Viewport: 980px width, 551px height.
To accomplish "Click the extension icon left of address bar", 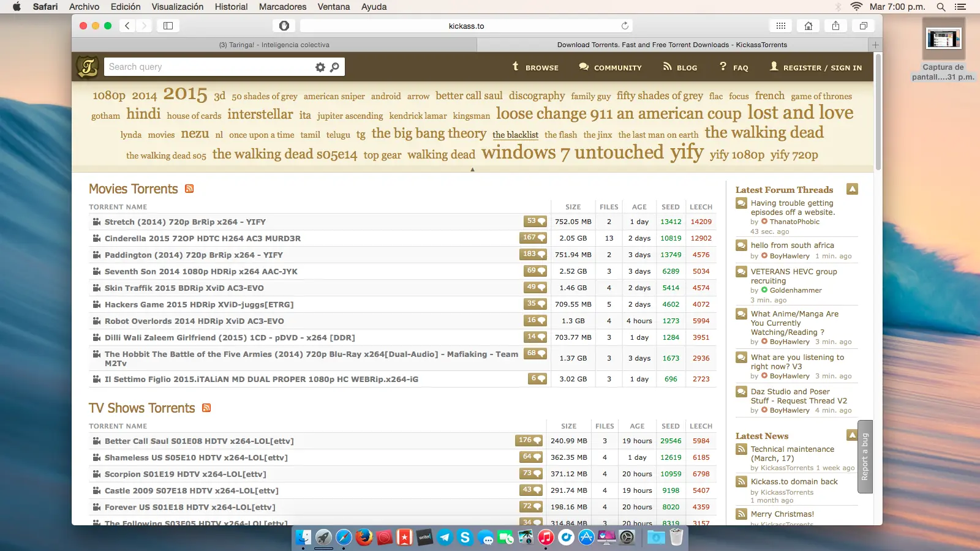I will coord(284,26).
